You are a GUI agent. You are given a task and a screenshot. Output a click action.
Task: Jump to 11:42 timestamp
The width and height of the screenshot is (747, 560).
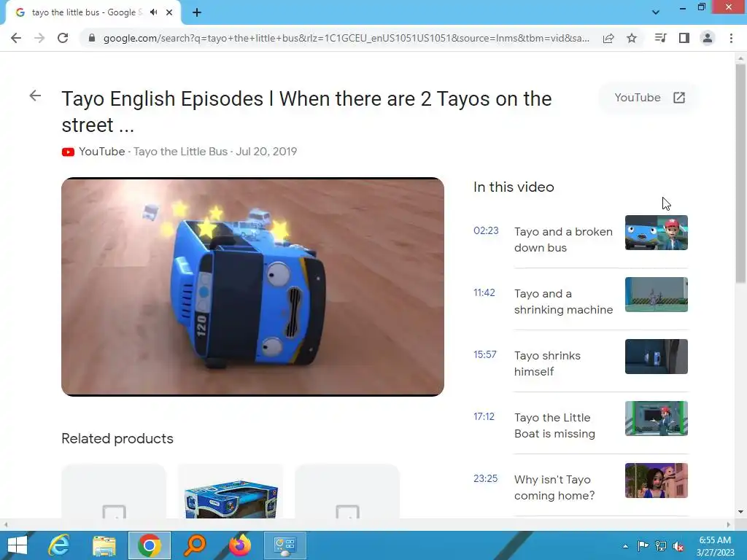tap(484, 293)
